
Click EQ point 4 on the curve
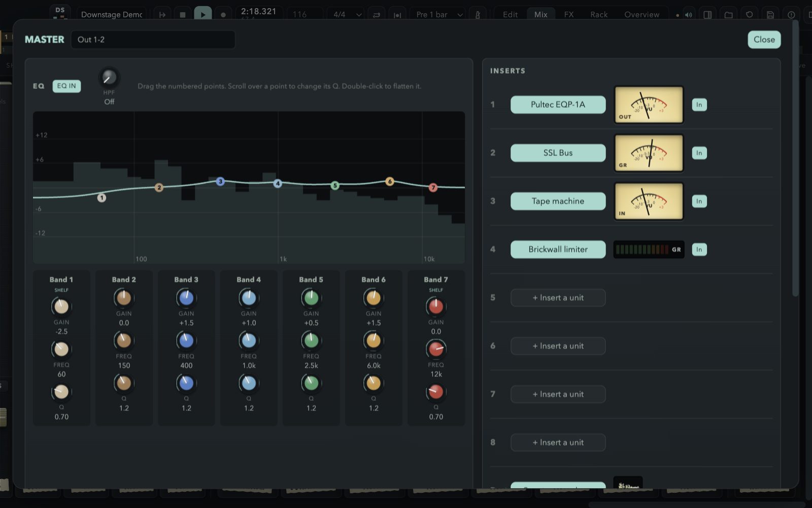click(x=278, y=183)
